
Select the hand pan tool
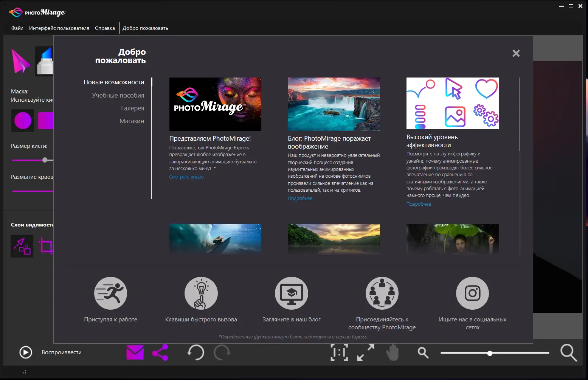point(392,352)
